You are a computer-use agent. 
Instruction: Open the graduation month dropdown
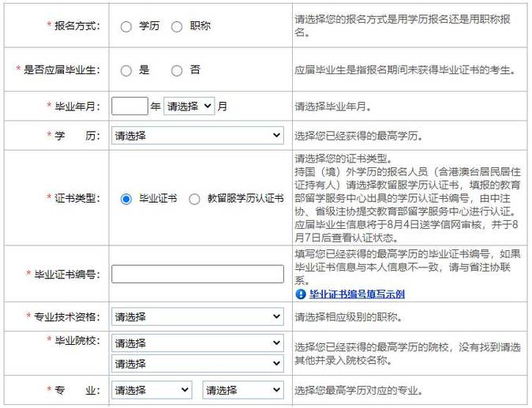coord(189,107)
